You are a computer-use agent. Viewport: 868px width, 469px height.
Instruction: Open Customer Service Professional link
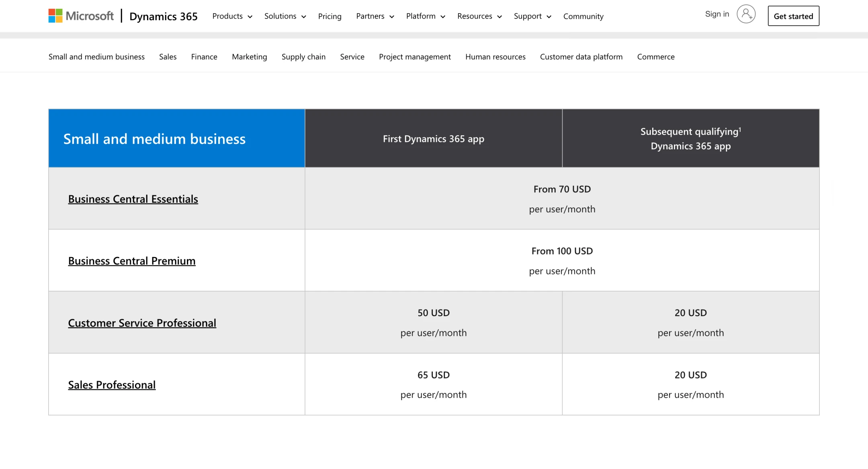[142, 323]
